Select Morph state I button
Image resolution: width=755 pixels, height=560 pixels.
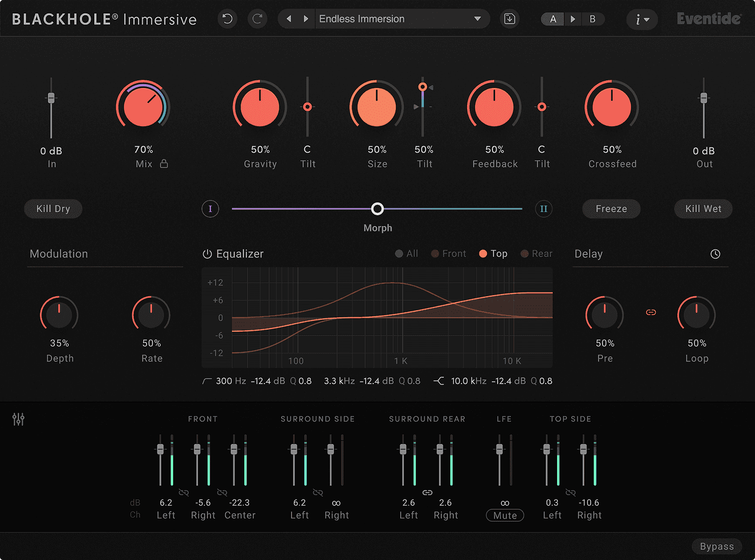pos(210,209)
